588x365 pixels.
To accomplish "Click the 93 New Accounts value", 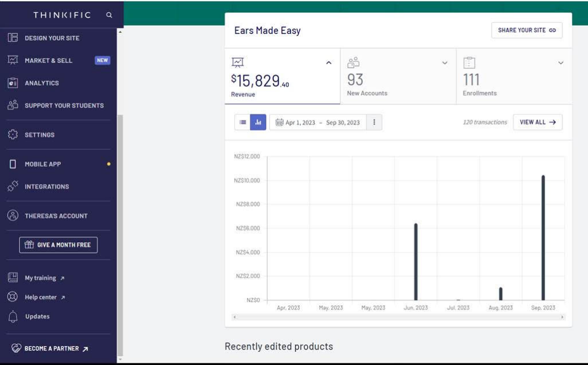I will [x=355, y=79].
